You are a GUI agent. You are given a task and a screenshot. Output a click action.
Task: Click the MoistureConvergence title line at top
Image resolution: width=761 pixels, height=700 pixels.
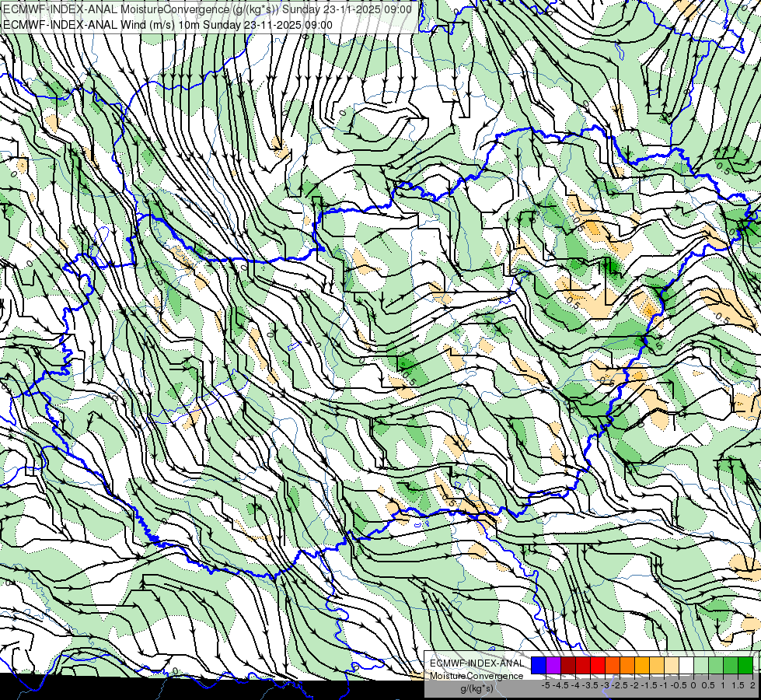[208, 9]
